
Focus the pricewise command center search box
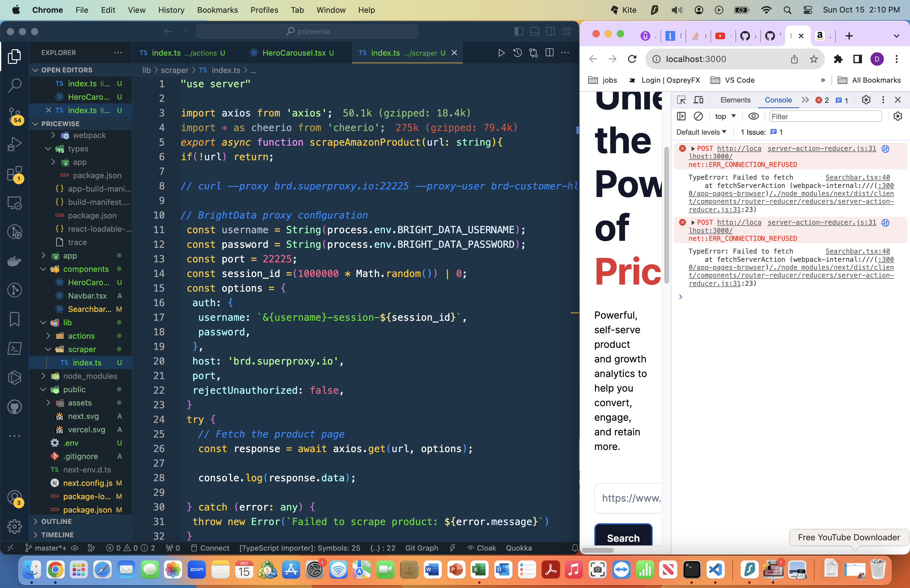coord(307,32)
